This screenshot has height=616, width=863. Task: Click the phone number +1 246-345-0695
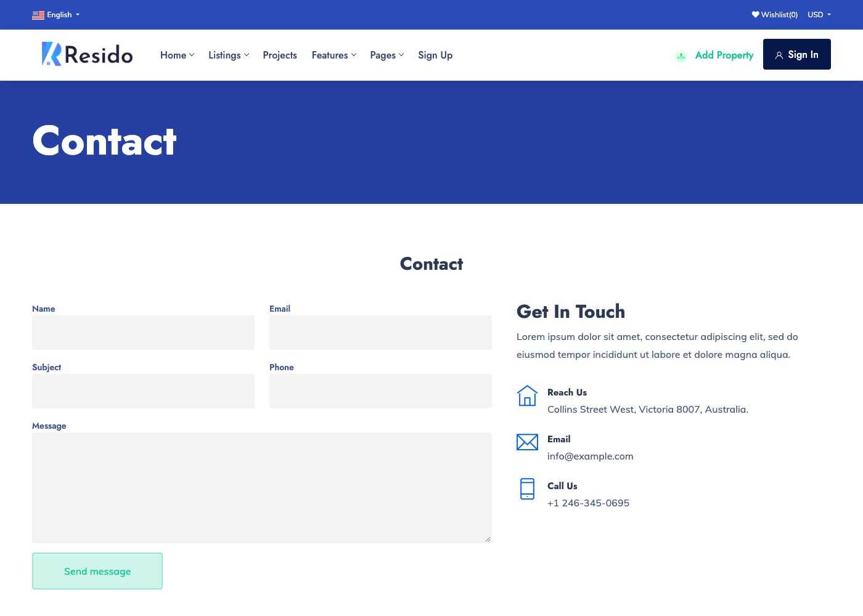[589, 503]
